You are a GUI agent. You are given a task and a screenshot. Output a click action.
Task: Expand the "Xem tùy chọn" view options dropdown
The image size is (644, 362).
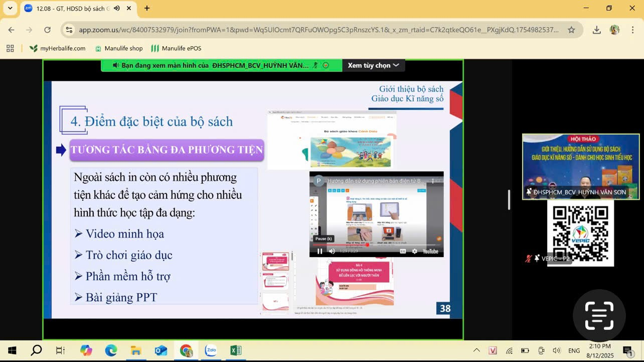(373, 65)
